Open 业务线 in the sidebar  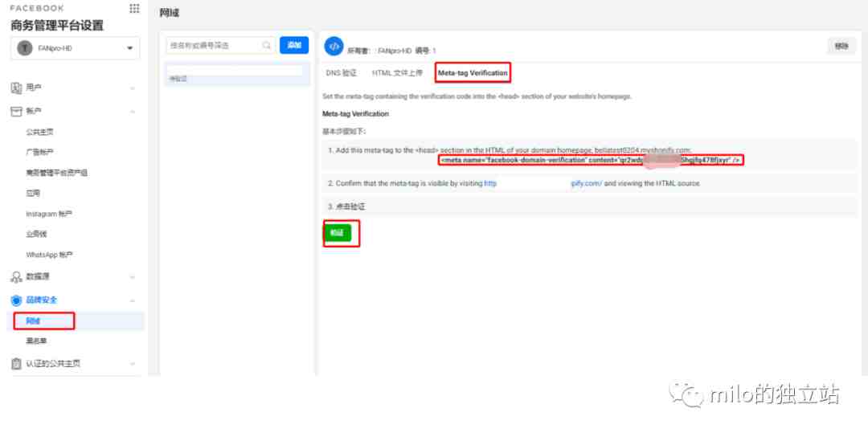36,234
